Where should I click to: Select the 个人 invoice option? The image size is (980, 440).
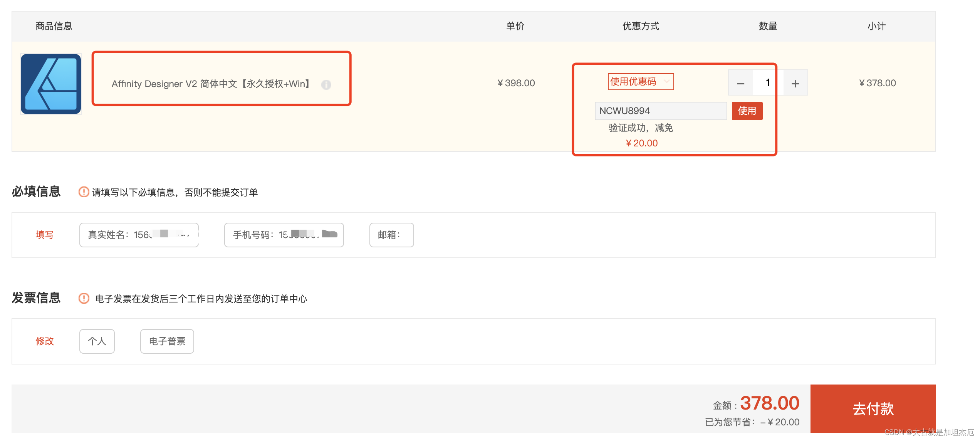[x=97, y=341]
